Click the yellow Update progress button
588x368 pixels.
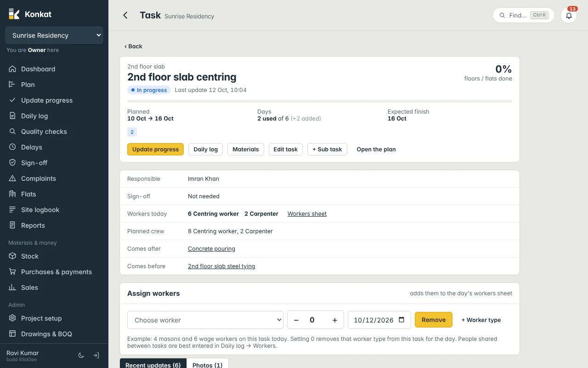click(x=155, y=149)
